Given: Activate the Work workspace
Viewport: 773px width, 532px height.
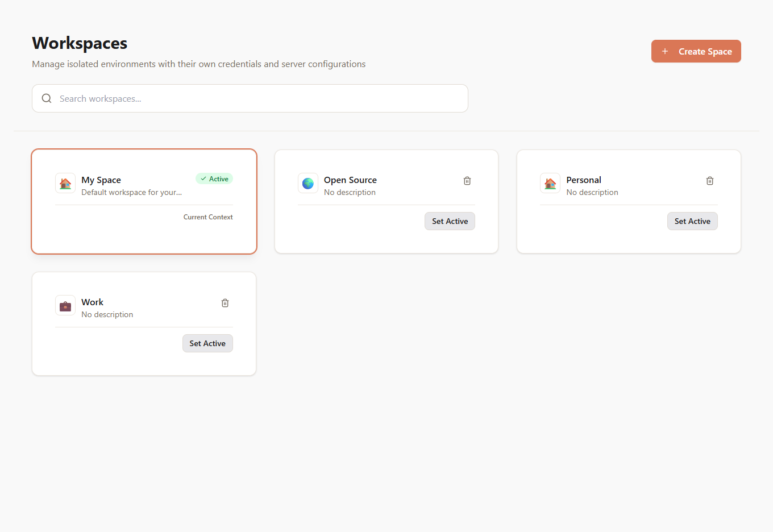Looking at the screenshot, I should tap(207, 343).
